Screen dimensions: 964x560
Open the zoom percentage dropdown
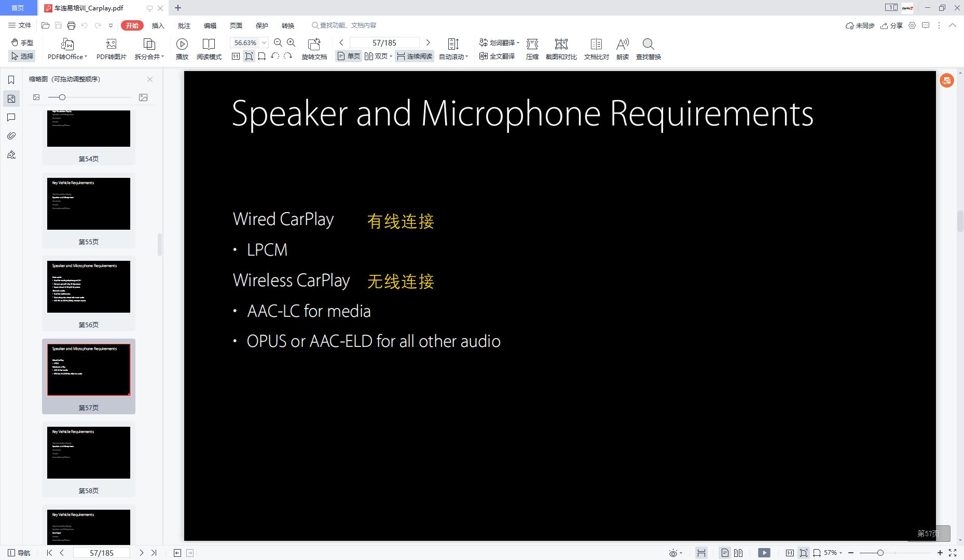pyautogui.click(x=263, y=42)
